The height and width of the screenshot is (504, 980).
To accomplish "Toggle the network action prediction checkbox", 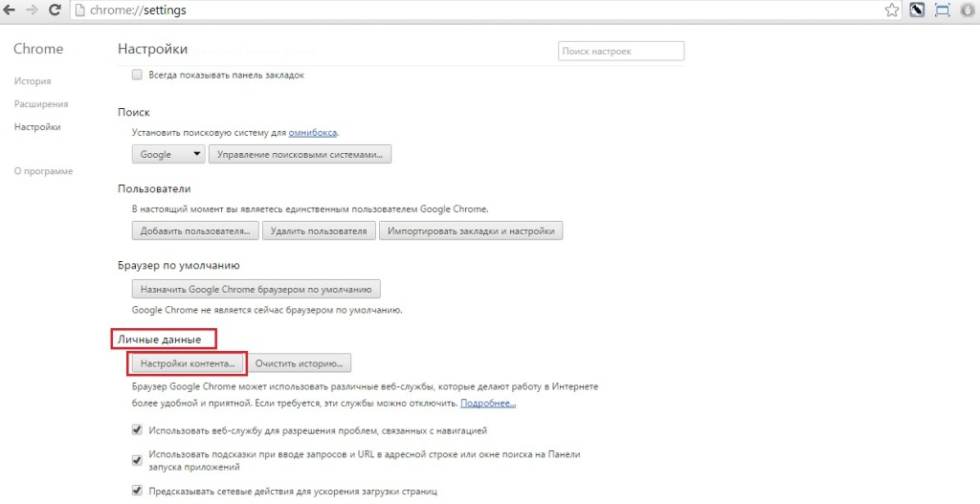I will pos(137,492).
